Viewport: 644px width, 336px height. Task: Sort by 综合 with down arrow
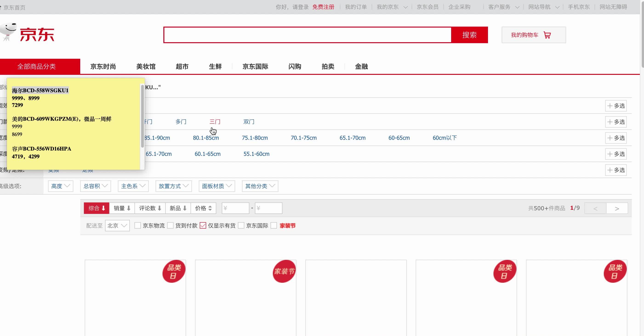coord(97,208)
